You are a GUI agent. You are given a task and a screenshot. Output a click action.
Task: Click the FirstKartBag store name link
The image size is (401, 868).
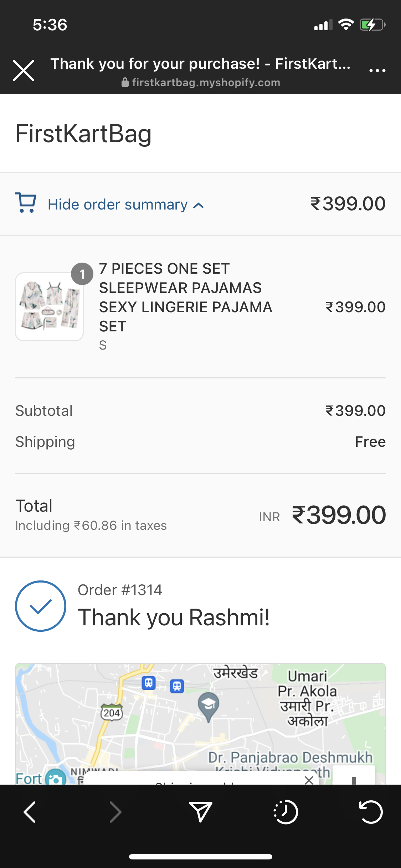click(x=83, y=134)
